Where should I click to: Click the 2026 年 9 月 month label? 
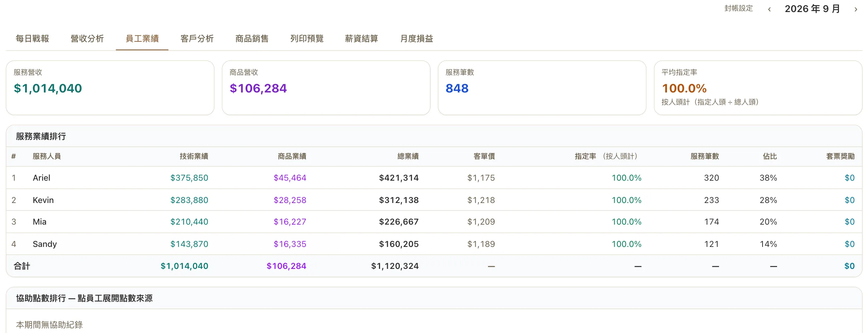[812, 9]
